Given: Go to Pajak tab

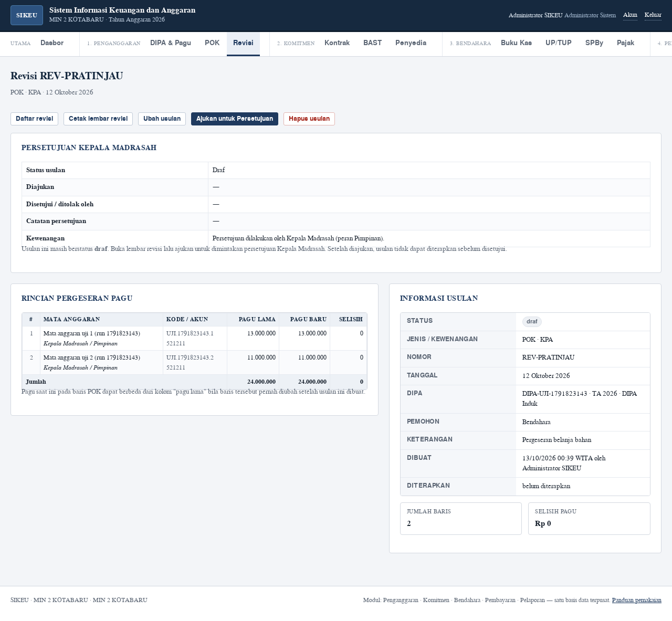Looking at the screenshot, I should 625,43.
